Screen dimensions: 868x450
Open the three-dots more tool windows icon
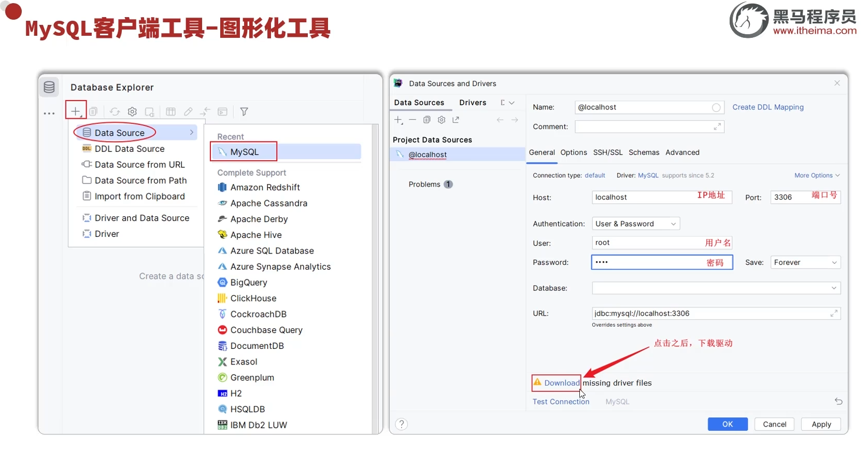coord(49,113)
